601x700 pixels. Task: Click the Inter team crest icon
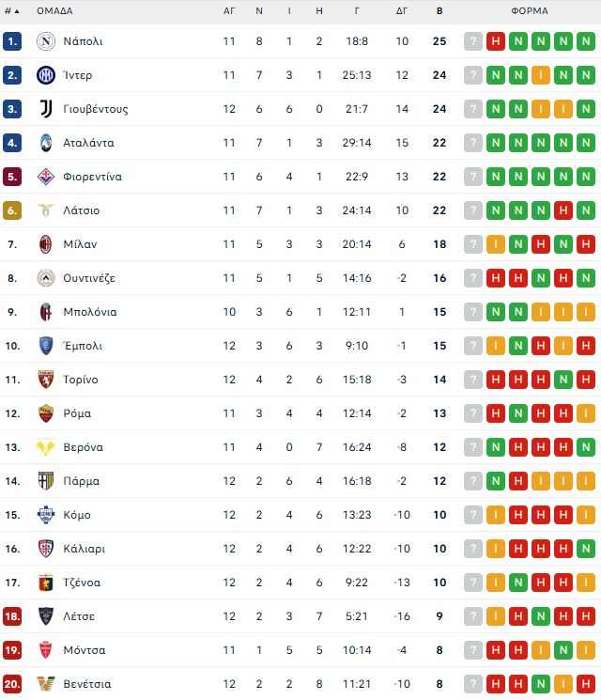click(46, 75)
